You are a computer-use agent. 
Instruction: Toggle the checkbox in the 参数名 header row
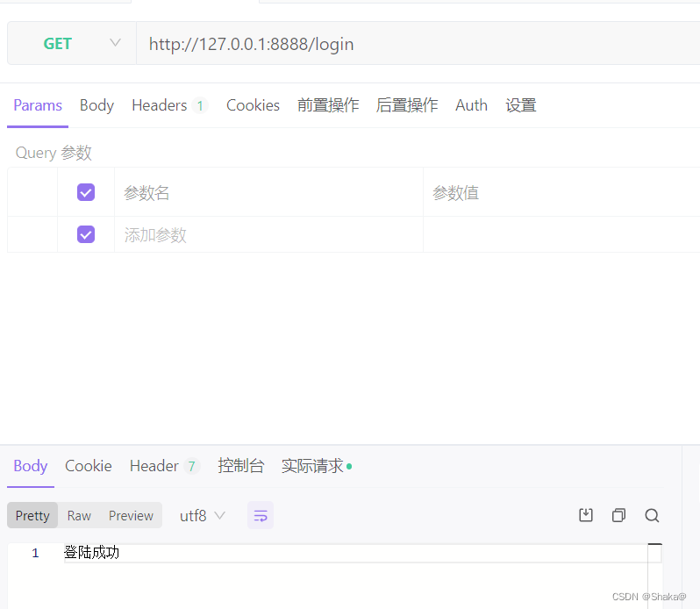tap(86, 192)
